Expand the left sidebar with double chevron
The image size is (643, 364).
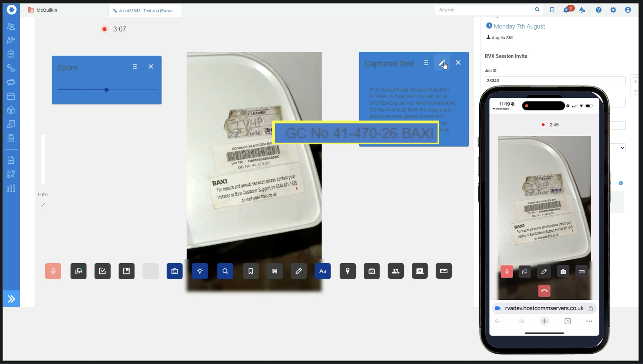pos(11,299)
